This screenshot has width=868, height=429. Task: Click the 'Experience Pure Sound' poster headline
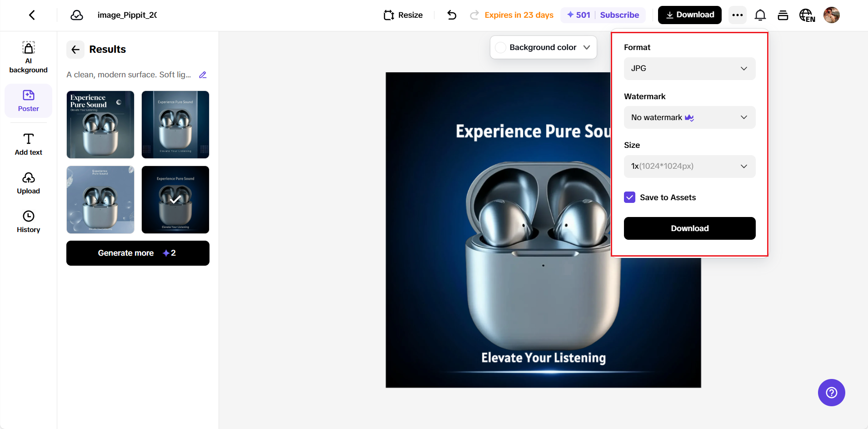533,131
